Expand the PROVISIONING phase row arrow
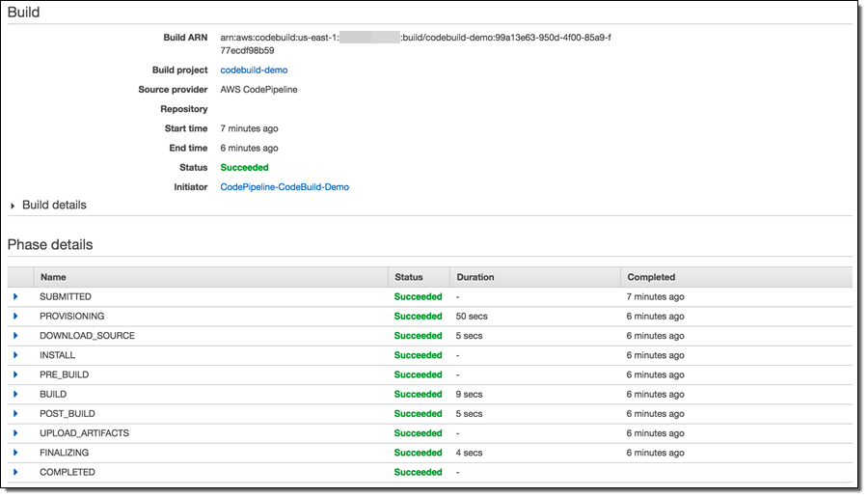Image resolution: width=868 pixels, height=498 pixels. (15, 316)
